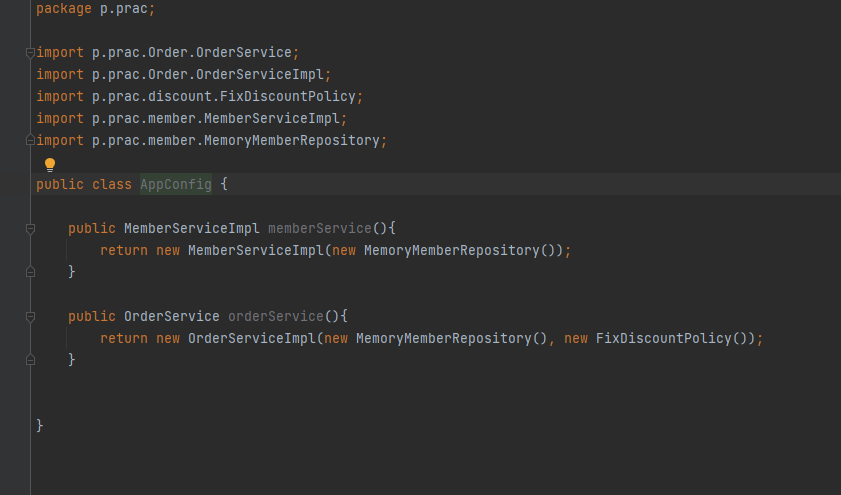Click the closing fold marker of orderService method
The height and width of the screenshot is (495, 841).
click(x=31, y=360)
